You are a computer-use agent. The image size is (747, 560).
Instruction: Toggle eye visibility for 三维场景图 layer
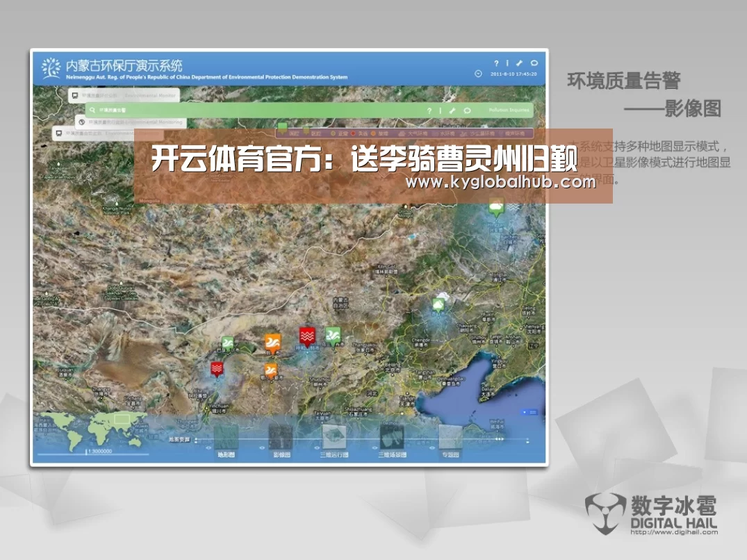click(x=375, y=448)
